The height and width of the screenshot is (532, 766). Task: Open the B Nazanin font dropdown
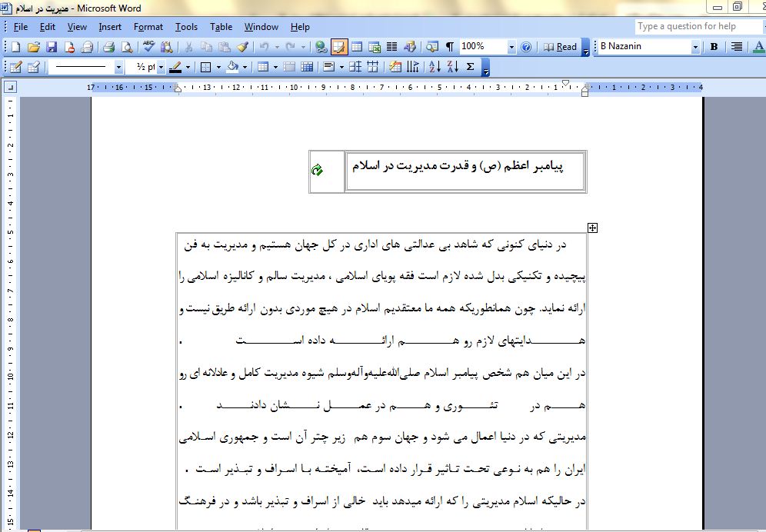click(694, 47)
